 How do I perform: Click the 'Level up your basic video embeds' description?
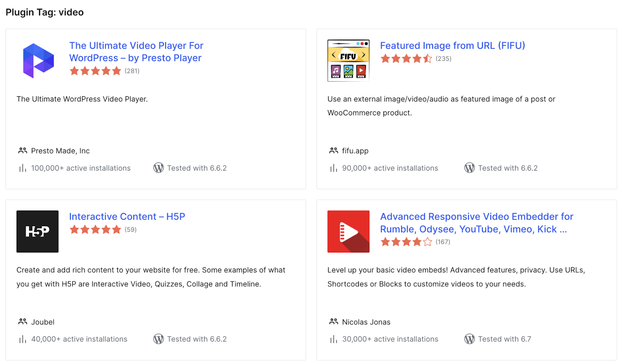pyautogui.click(x=456, y=277)
